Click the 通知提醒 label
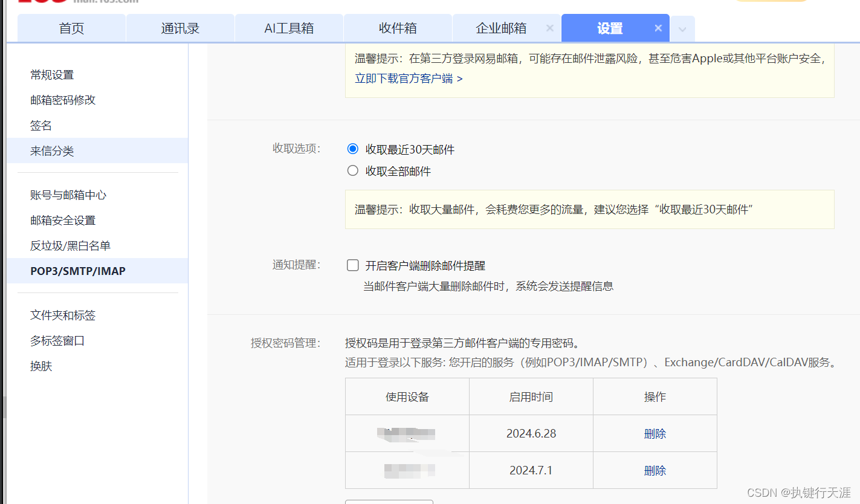Image resolution: width=860 pixels, height=504 pixels. tap(296, 265)
